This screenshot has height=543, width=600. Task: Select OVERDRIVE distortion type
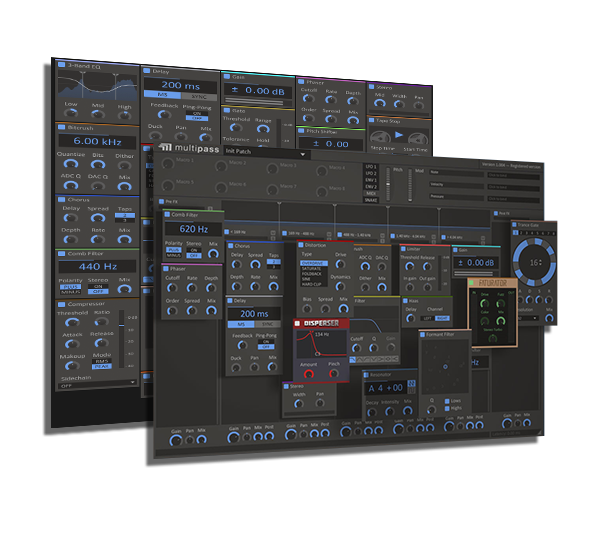314,263
